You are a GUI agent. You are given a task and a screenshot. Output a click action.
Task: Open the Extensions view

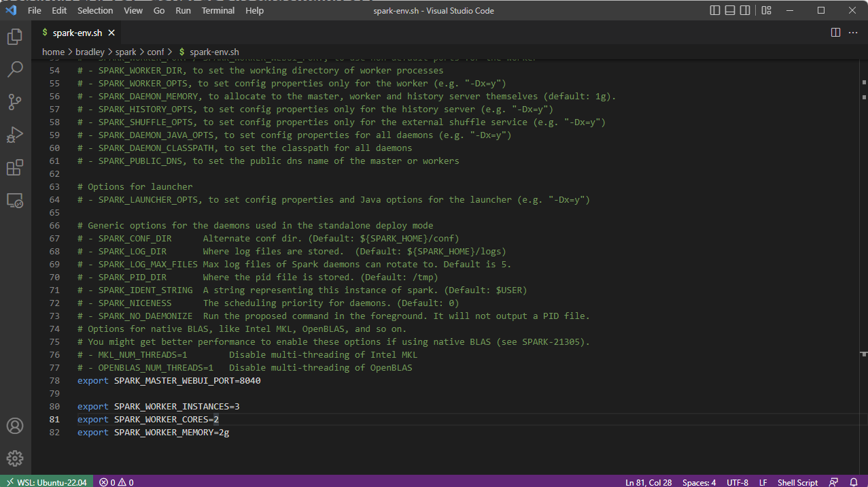[15, 167]
